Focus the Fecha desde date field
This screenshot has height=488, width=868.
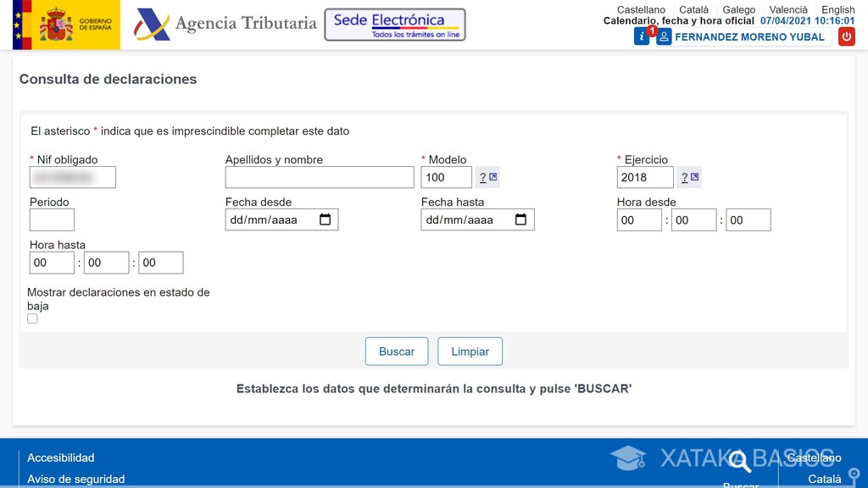coord(281,219)
